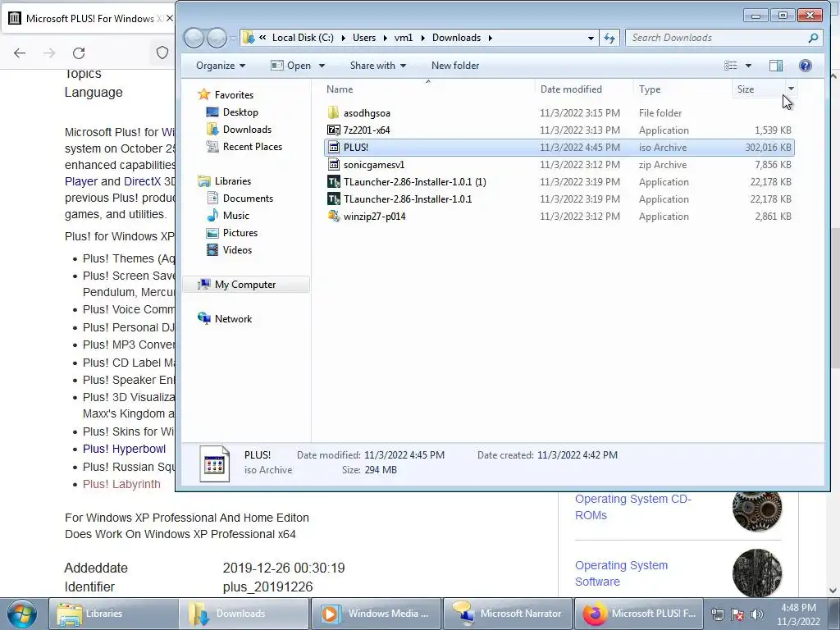Image resolution: width=840 pixels, height=630 pixels.
Task: Select the winzip27-p014 installer icon
Action: pos(333,216)
